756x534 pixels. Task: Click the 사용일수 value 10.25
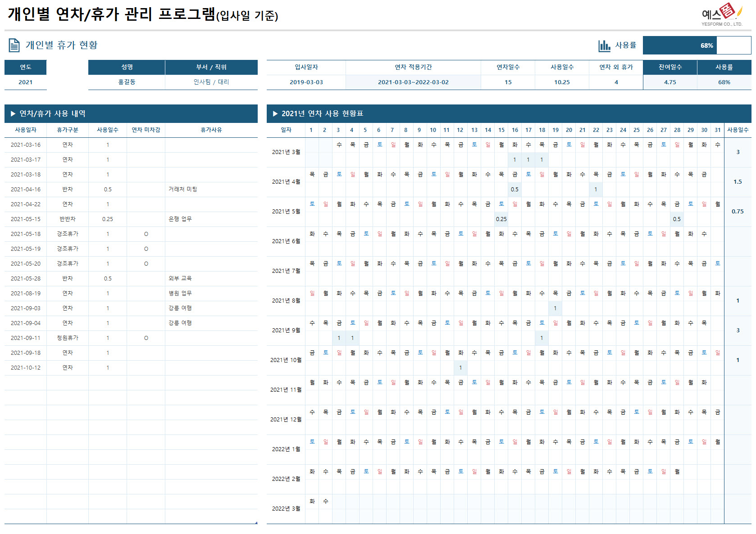click(562, 82)
